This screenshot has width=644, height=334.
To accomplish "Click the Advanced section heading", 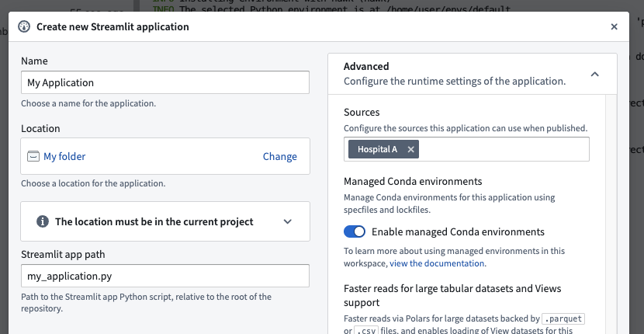I will point(366,66).
